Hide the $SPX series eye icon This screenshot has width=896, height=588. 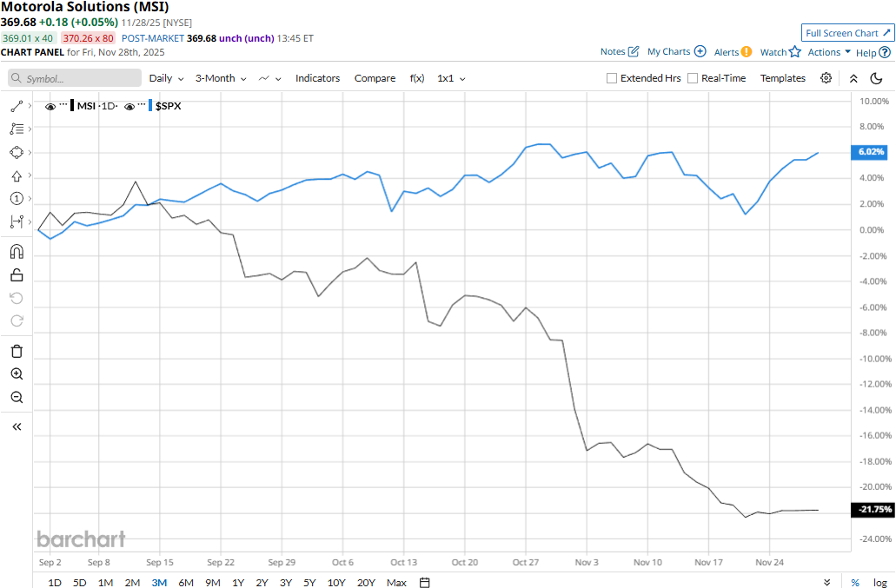pos(129,107)
